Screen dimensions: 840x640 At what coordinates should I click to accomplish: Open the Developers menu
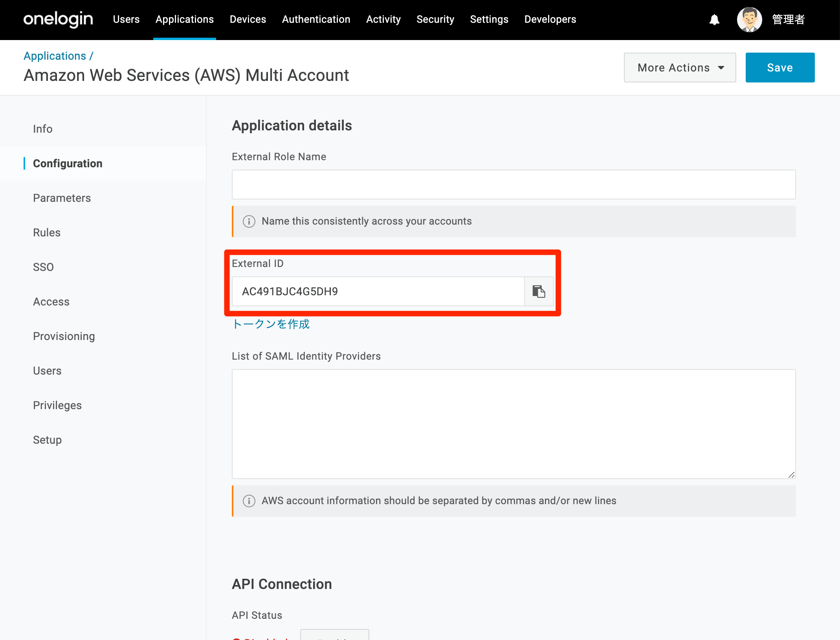(x=550, y=19)
